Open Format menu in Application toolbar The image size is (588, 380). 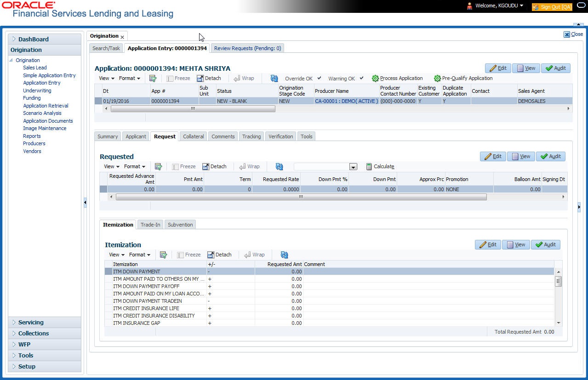(130, 78)
